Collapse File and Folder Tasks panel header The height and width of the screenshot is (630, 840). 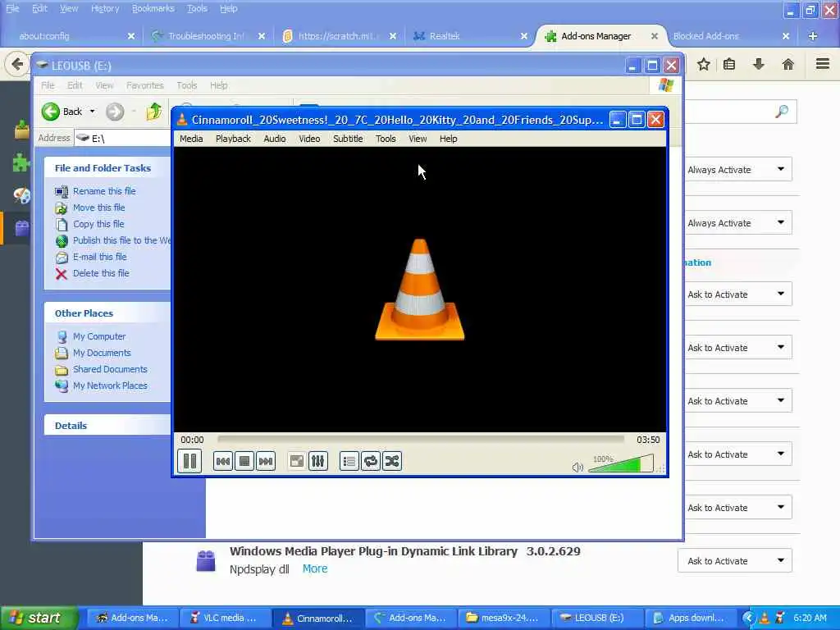click(107, 168)
